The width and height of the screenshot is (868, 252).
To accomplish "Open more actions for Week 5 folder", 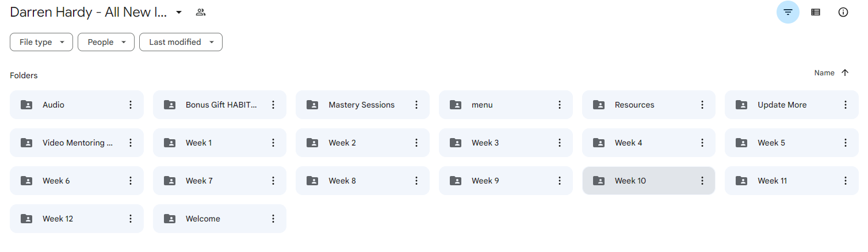I will tap(846, 143).
